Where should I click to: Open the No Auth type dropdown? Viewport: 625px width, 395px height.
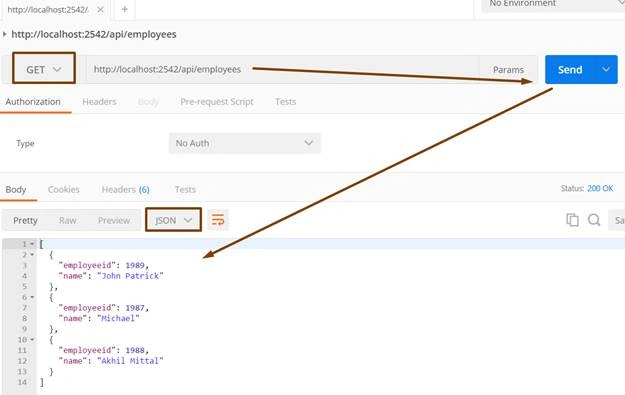(x=244, y=143)
